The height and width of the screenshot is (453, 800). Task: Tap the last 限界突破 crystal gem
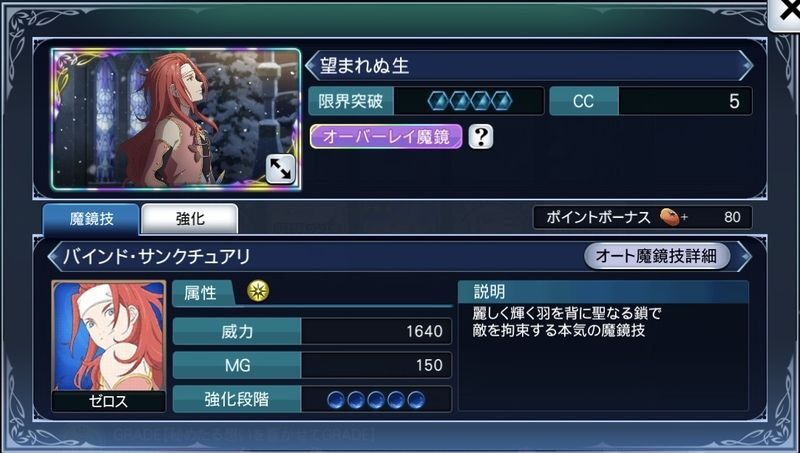pos(502,101)
